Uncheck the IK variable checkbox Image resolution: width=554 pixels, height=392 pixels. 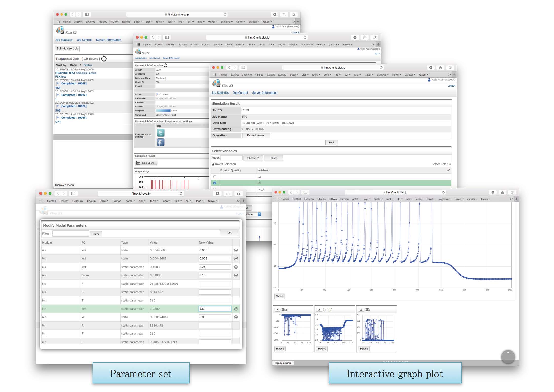click(215, 183)
